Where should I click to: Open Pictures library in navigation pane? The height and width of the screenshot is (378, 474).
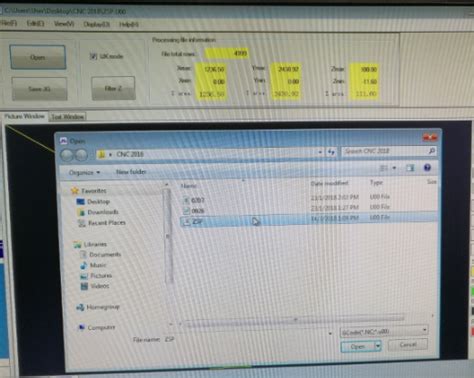[96, 276]
